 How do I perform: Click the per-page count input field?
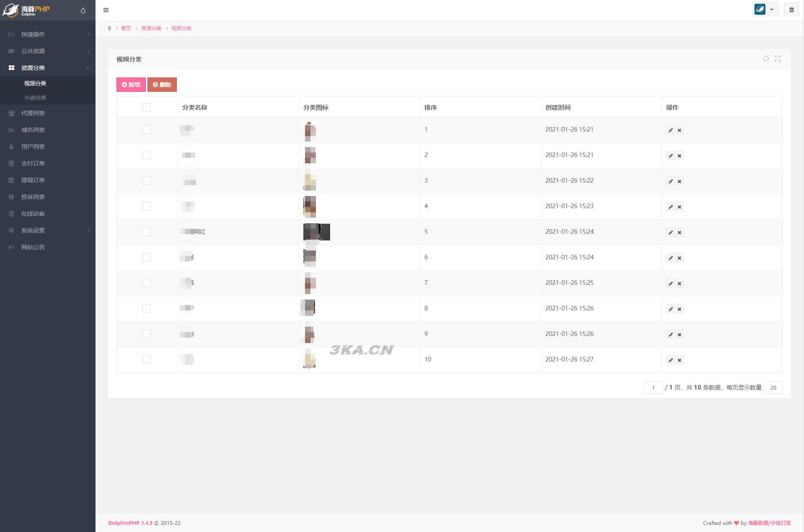coord(773,387)
